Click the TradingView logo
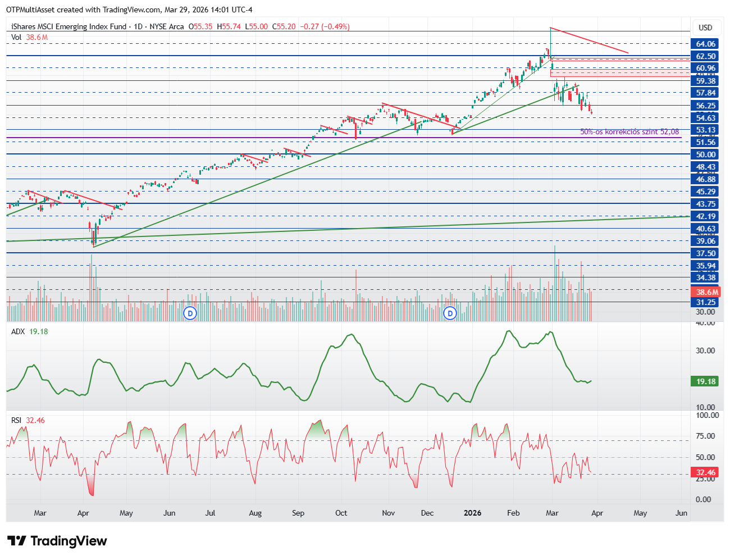 pos(57,541)
